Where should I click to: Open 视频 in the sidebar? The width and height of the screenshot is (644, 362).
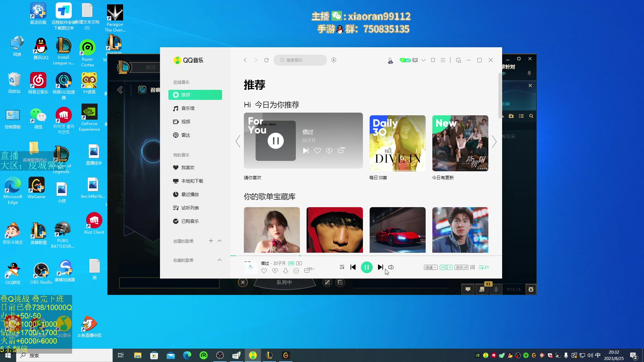tap(195, 122)
